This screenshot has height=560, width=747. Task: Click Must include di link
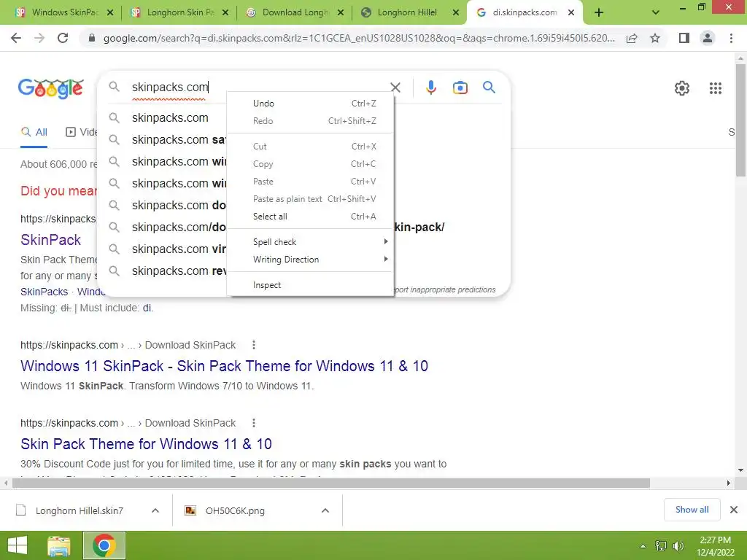click(147, 308)
